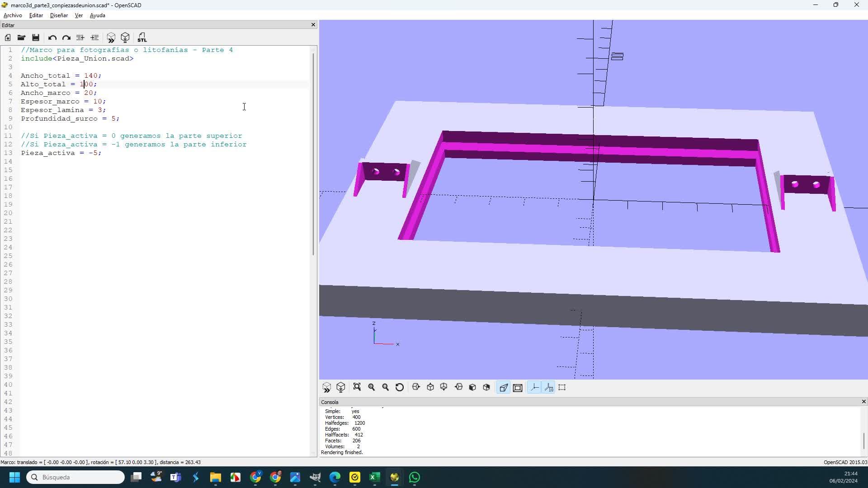Toggle the show axes button

coord(534,387)
